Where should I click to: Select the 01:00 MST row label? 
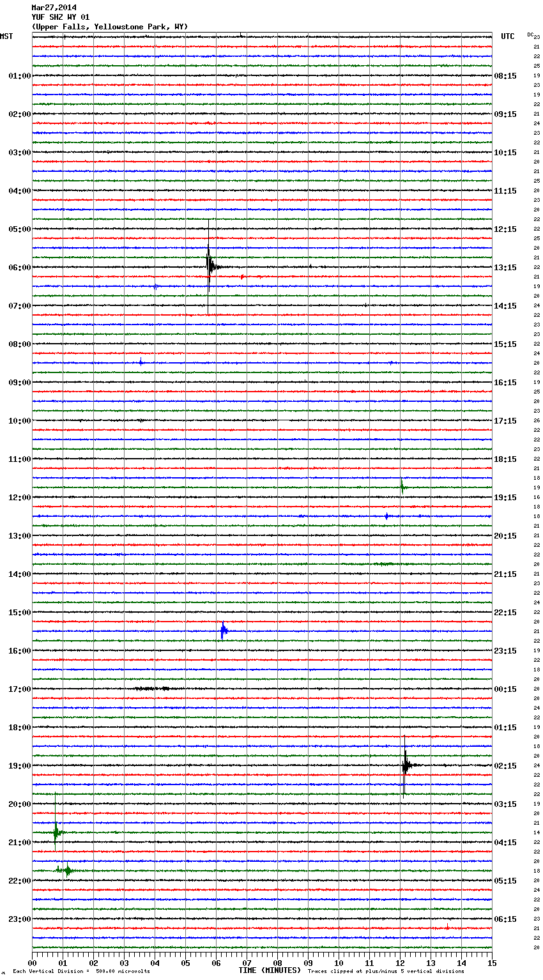pos(20,76)
